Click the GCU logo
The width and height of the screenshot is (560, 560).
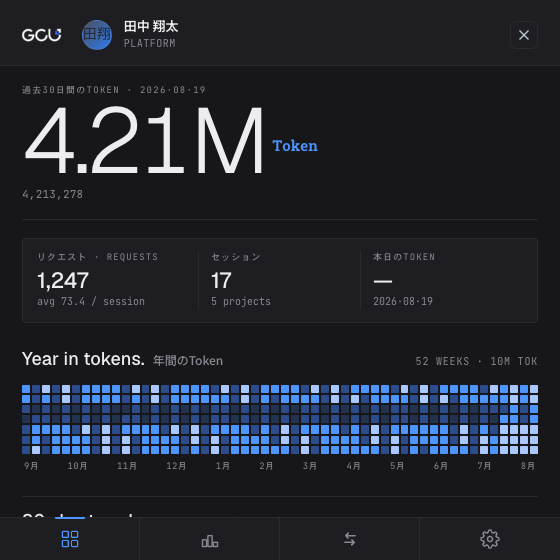pos(41,35)
